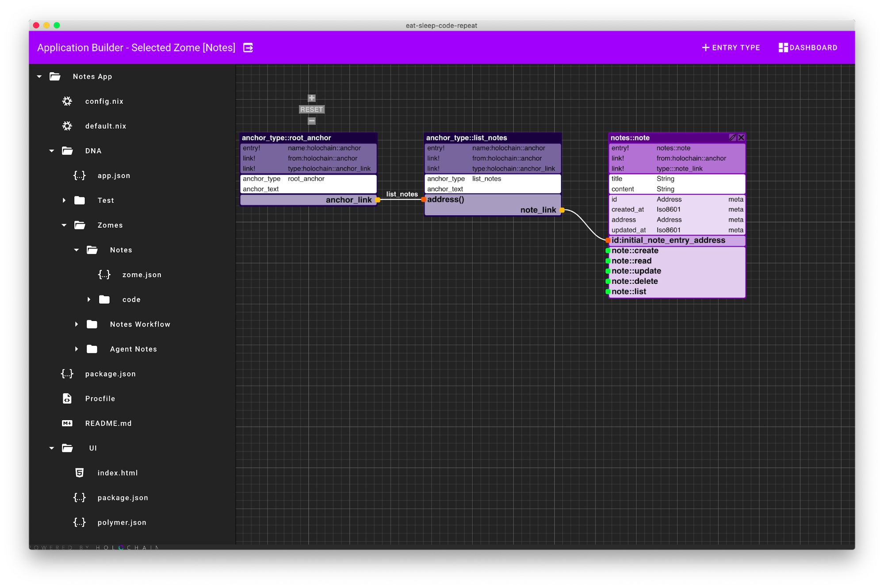Click the zoom in plus icon
Screen dimensions: 884x588
312,98
